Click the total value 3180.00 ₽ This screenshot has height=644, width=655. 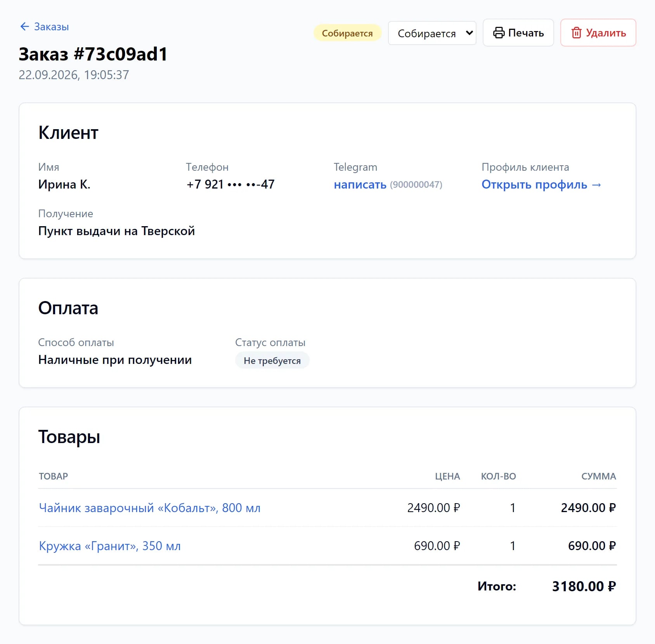pyautogui.click(x=584, y=586)
